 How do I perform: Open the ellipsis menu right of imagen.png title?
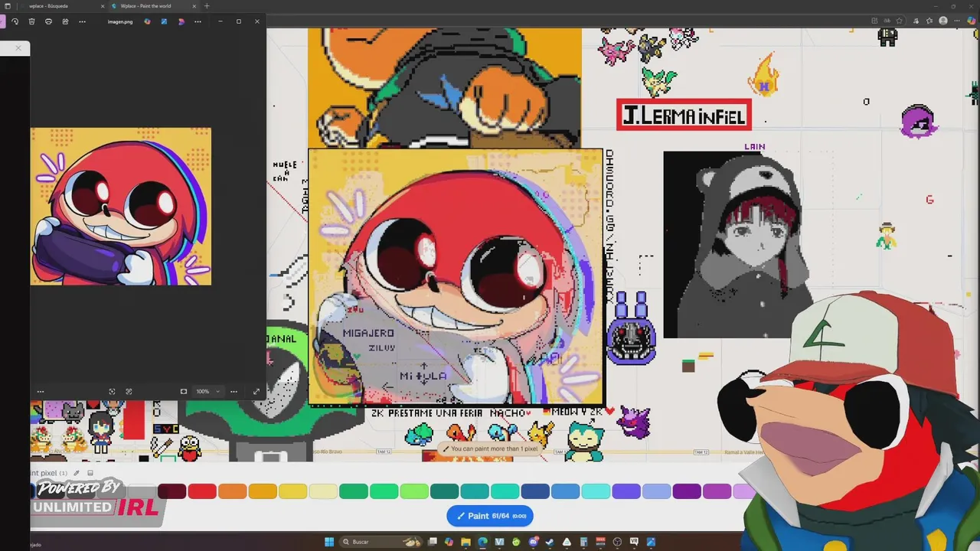click(x=198, y=21)
